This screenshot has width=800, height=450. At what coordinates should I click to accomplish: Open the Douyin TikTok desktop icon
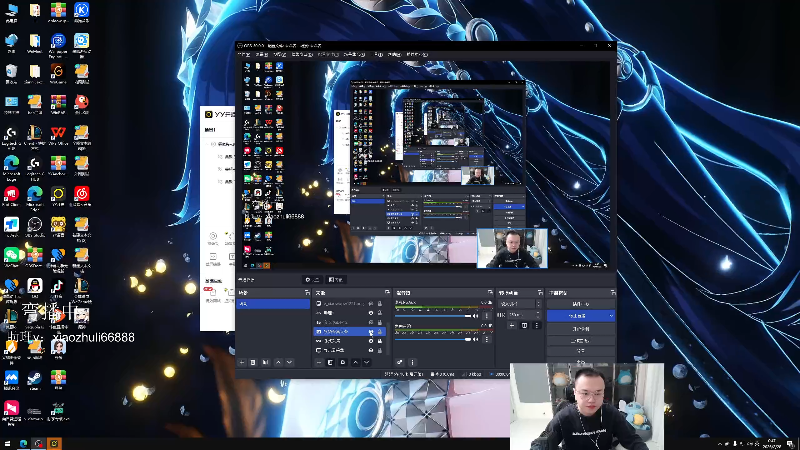pos(58,286)
